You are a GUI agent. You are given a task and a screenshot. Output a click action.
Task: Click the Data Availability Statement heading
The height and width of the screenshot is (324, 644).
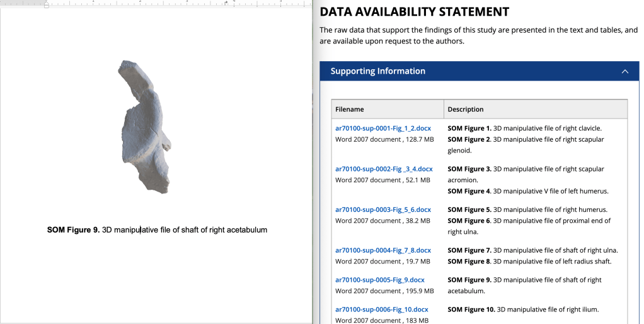coord(414,12)
